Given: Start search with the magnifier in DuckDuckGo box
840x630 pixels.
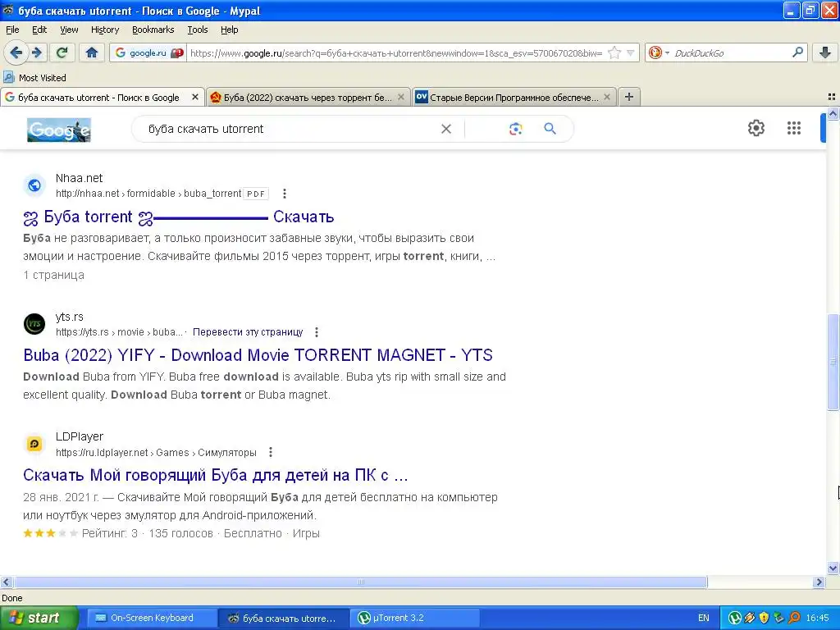Looking at the screenshot, I should click(x=797, y=52).
